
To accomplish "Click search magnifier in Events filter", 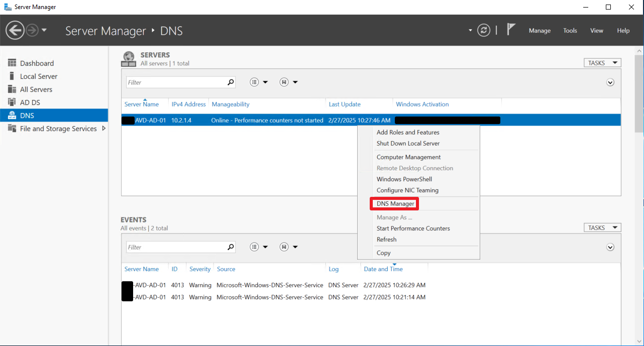I will click(x=231, y=247).
